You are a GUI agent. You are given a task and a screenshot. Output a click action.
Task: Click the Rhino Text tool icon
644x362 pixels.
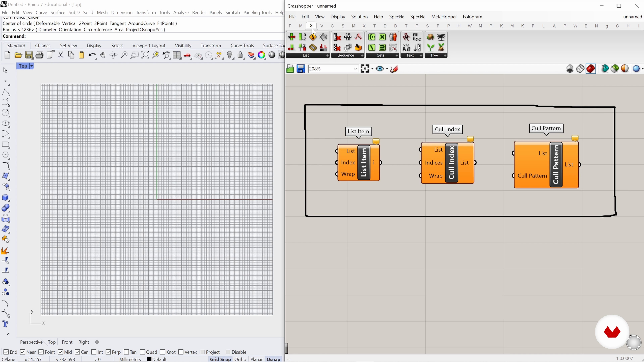(x=6, y=324)
